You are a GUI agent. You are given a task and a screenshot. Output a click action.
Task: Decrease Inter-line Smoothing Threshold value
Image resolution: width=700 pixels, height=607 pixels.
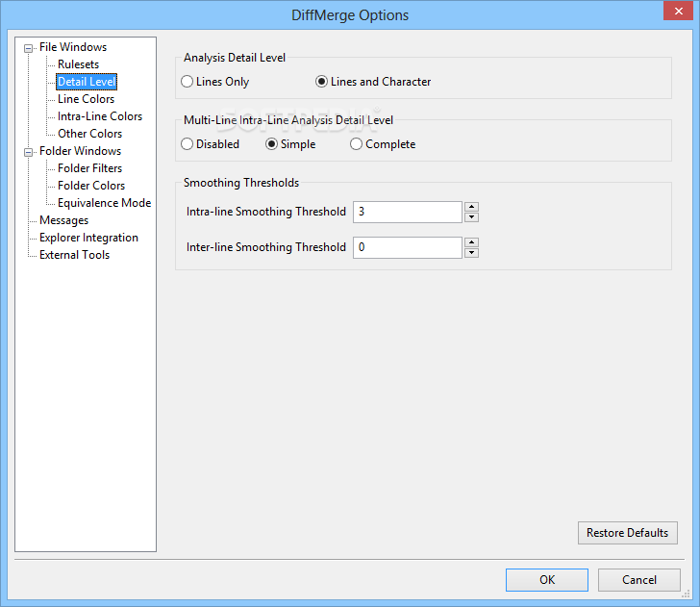click(471, 253)
